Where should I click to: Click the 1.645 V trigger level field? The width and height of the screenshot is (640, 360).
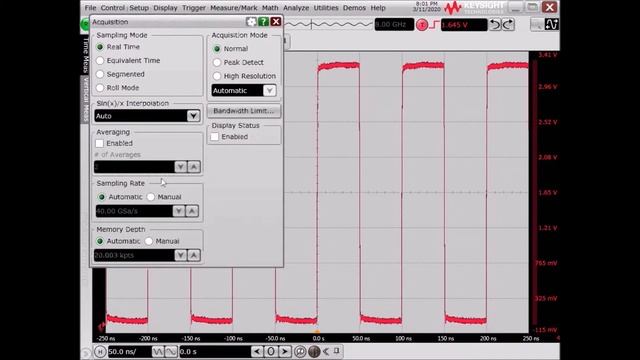point(464,25)
